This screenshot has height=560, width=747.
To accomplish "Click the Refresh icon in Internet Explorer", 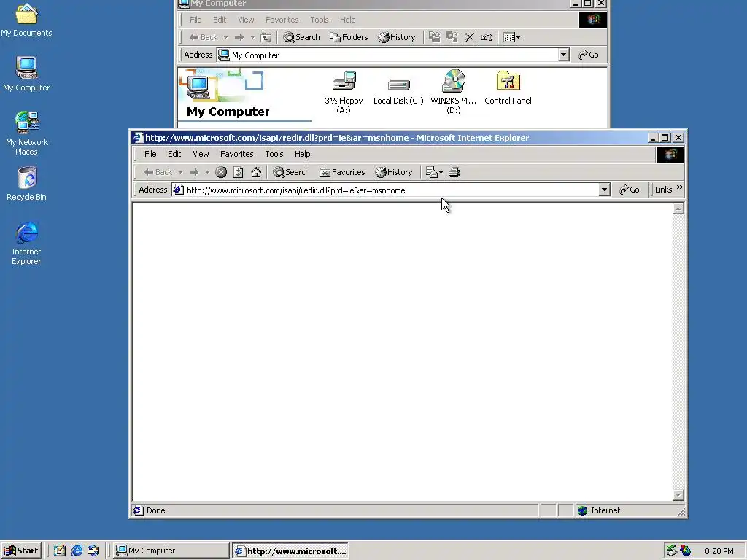I will point(239,172).
